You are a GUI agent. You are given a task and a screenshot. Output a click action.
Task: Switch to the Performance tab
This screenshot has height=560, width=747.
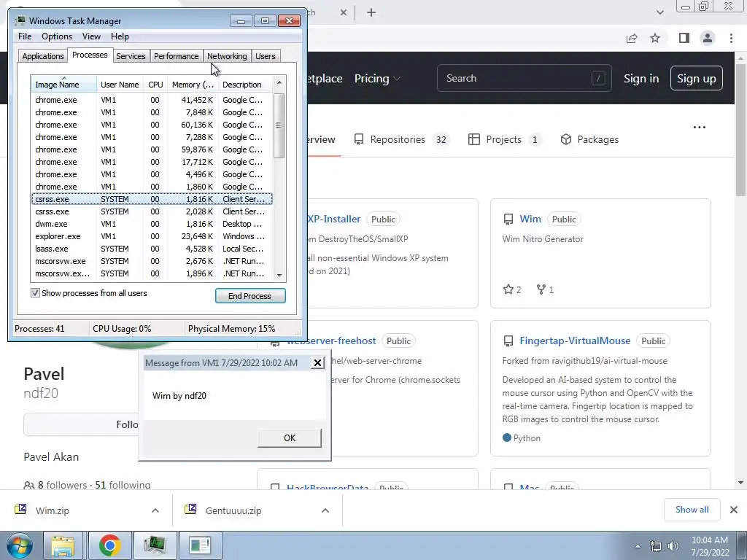(176, 56)
